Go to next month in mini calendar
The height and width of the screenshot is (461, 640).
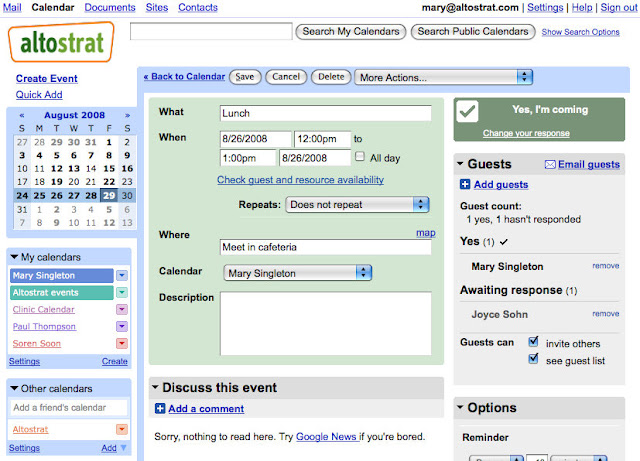(x=127, y=116)
